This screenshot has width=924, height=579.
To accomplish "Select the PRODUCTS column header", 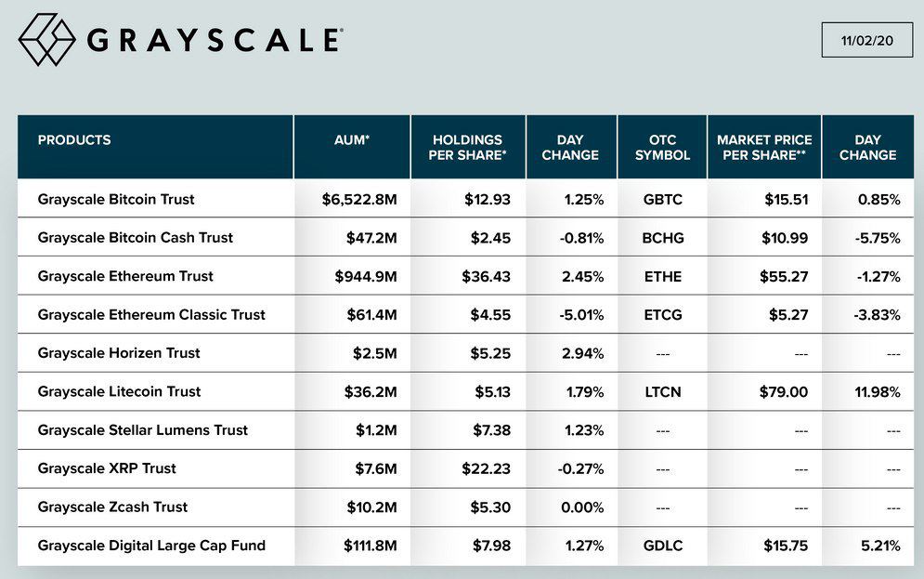I will tap(74, 140).
